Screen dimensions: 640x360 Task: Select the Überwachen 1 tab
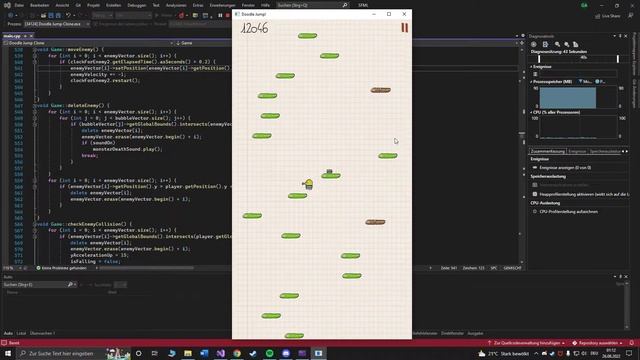[42, 333]
